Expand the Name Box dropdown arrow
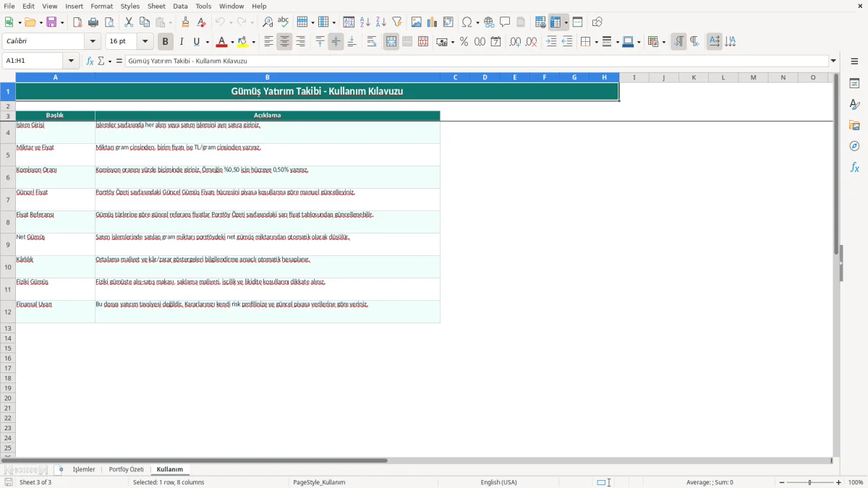The height and width of the screenshot is (488, 868). 71,61
